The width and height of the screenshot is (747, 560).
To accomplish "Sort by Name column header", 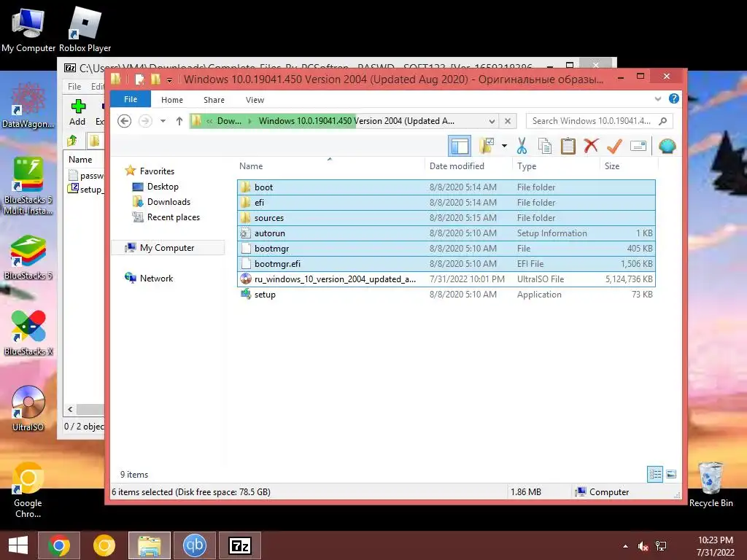I will [330, 166].
